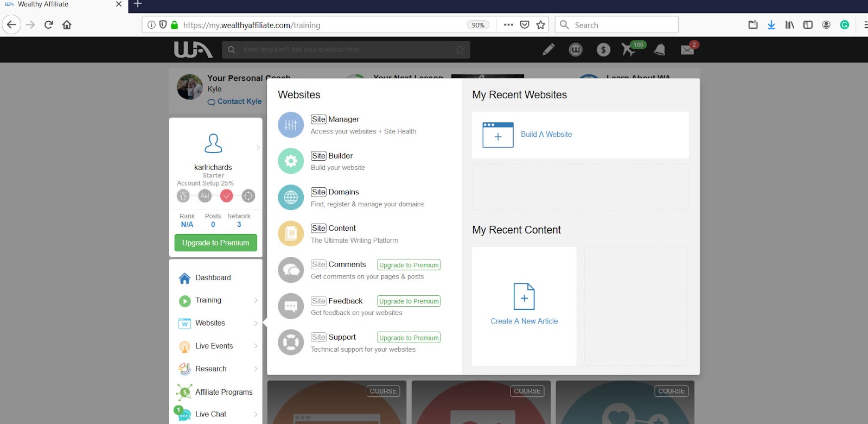Click the Rank N/A value
Viewport: 868px width, 424px height.
click(x=187, y=225)
